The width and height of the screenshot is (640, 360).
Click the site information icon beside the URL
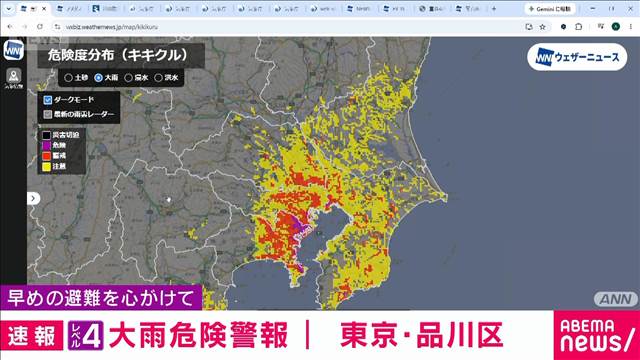pyautogui.click(x=57, y=27)
